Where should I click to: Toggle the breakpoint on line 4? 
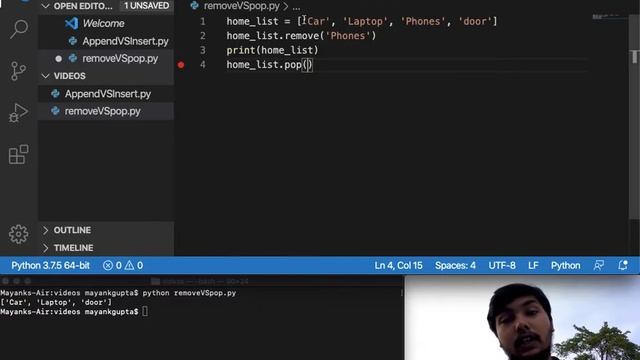point(181,64)
